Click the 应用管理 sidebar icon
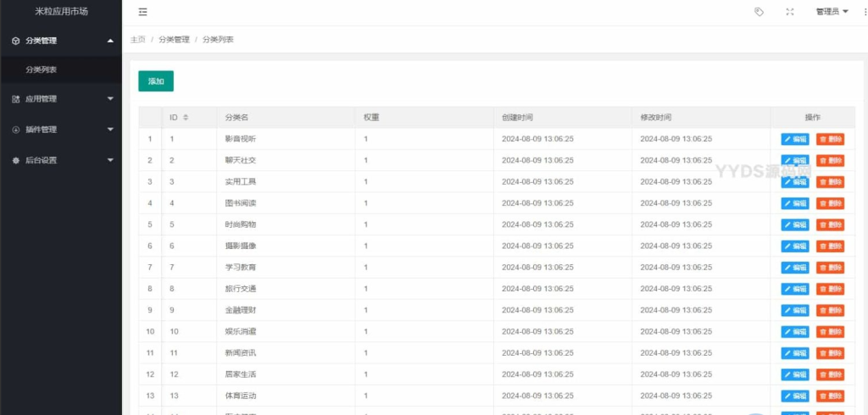The image size is (868, 415). 15,99
